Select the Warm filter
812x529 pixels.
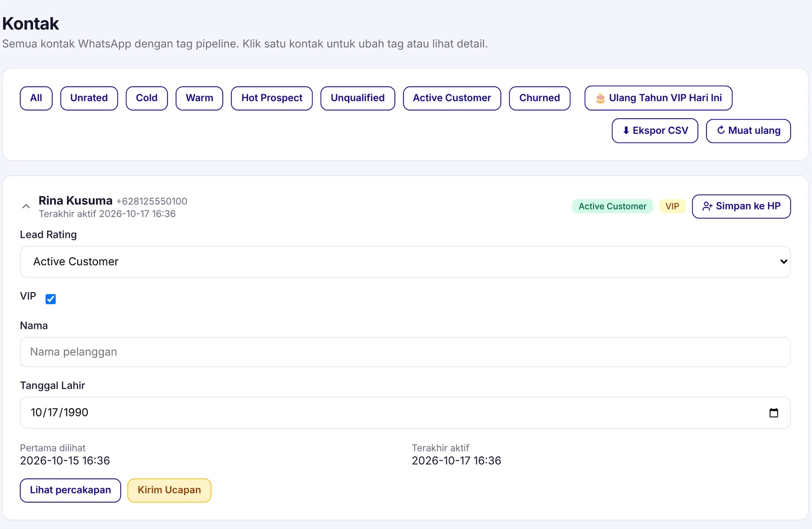(199, 98)
